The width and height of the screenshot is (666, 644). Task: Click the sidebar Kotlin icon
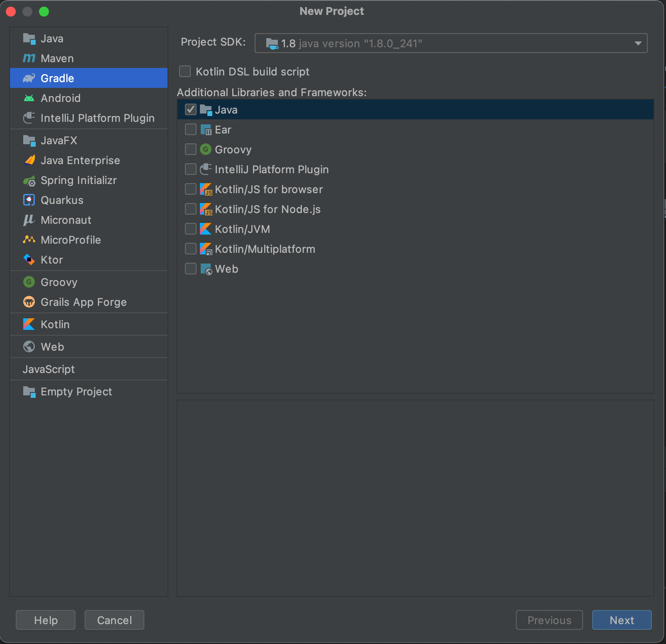click(29, 324)
